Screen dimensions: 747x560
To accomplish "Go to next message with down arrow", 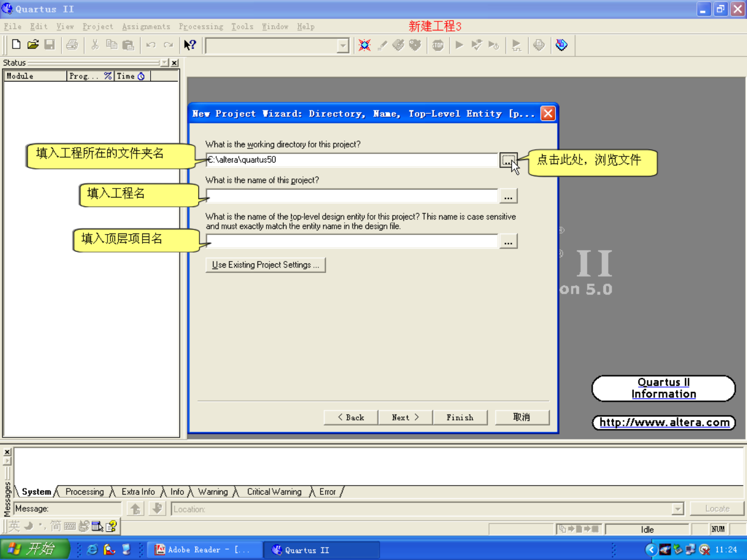I will (157, 509).
